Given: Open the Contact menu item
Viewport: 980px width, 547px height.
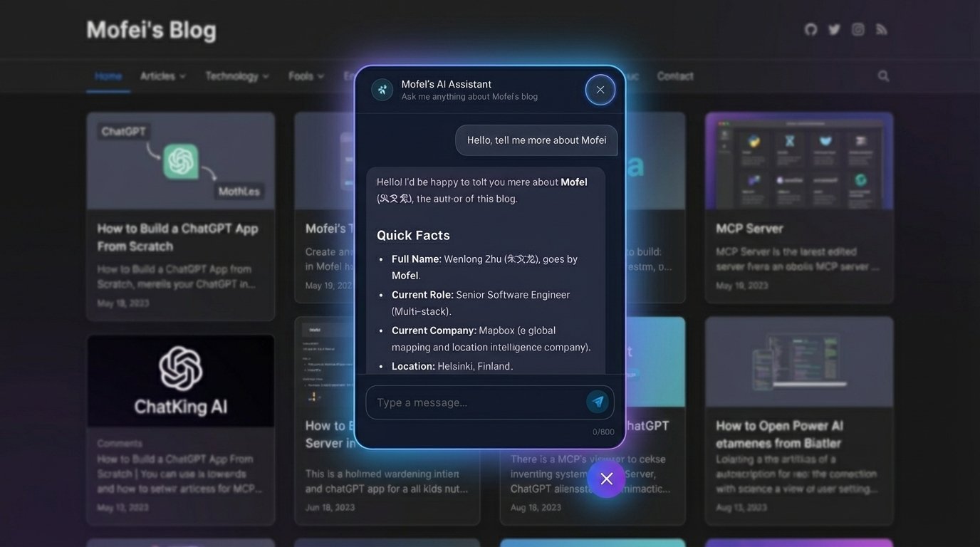Looking at the screenshot, I should click(674, 75).
